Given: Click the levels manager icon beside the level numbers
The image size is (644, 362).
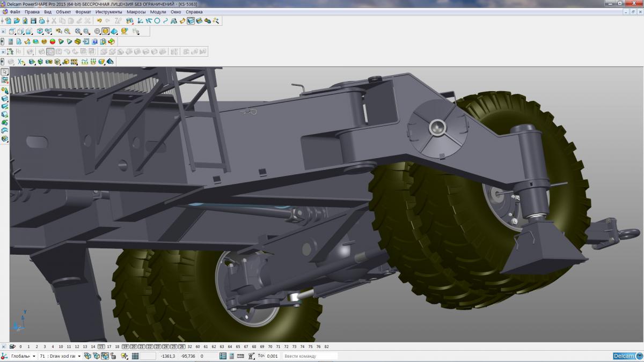Looking at the screenshot, I should pyautogui.click(x=12, y=347).
